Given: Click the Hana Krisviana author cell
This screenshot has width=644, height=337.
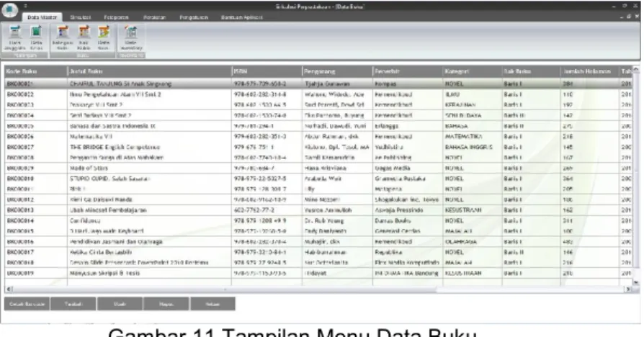Looking at the screenshot, I should pyautogui.click(x=338, y=168).
